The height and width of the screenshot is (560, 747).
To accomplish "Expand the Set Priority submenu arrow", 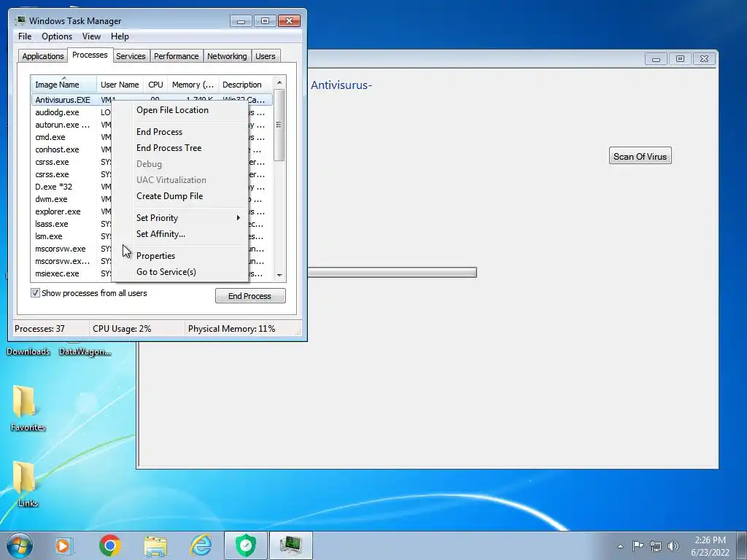I will tap(239, 217).
